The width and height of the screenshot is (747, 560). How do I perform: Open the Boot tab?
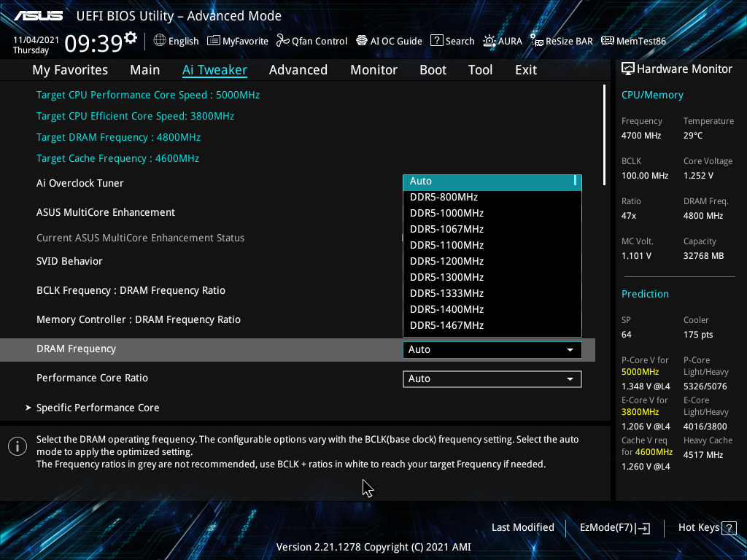click(x=433, y=70)
